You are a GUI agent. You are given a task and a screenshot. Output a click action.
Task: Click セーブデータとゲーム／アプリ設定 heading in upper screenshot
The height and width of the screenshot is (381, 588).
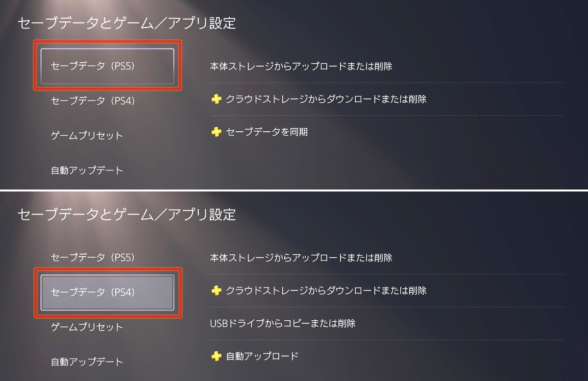point(126,23)
